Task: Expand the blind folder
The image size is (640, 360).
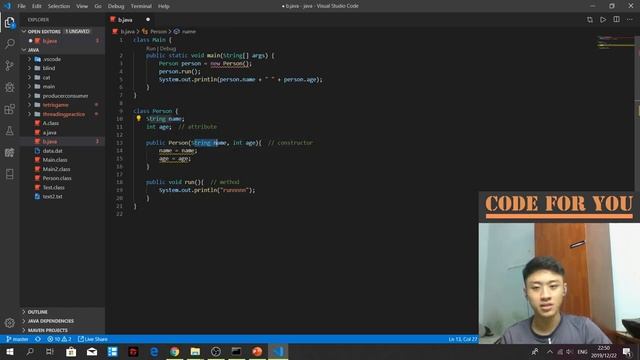Action: pyautogui.click(x=62, y=68)
